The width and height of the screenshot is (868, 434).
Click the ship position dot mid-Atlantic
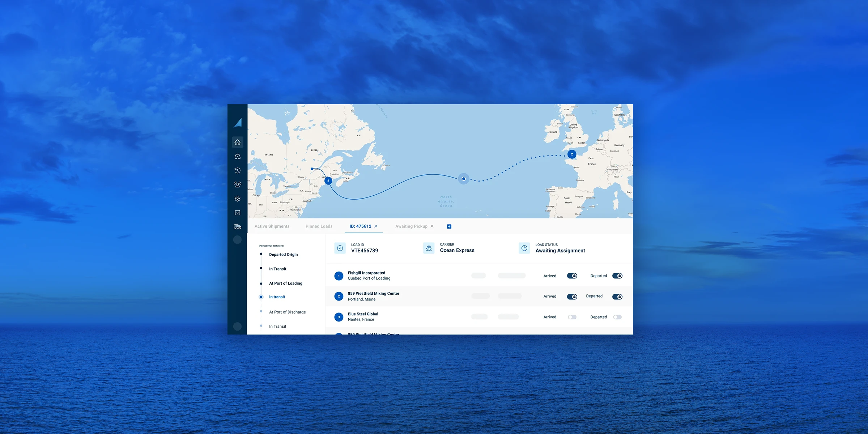[x=463, y=178]
